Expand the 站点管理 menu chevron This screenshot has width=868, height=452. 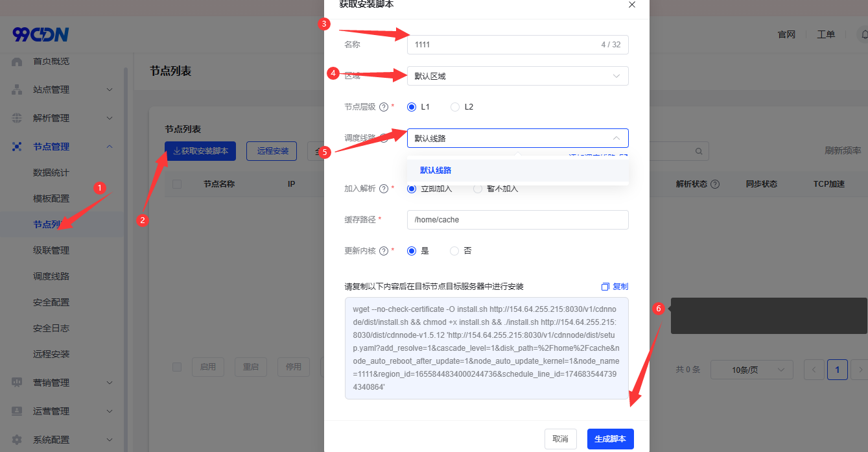(x=110, y=89)
